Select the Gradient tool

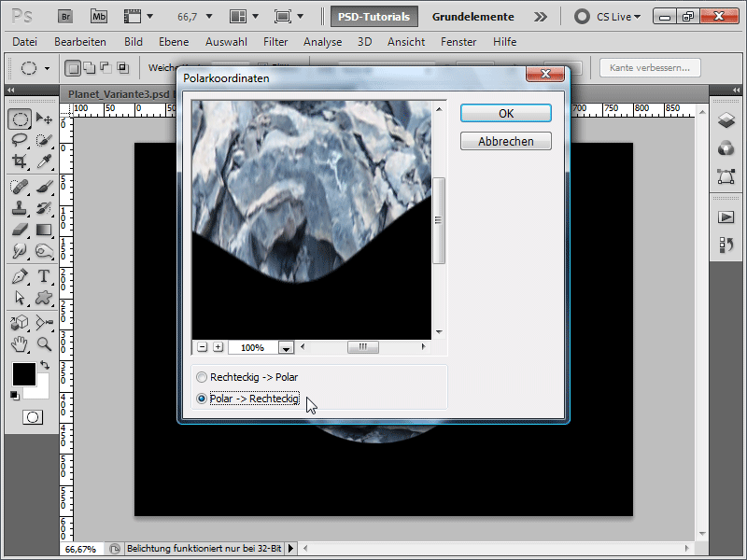(44, 230)
